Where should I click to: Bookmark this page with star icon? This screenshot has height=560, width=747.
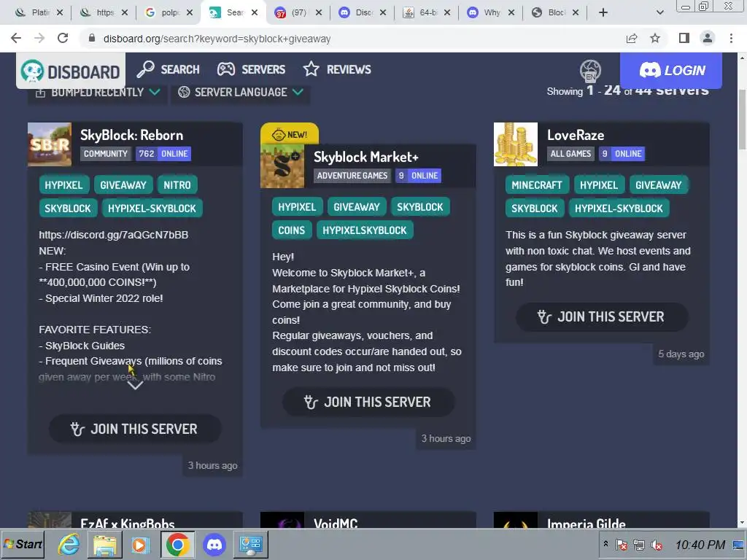(655, 38)
